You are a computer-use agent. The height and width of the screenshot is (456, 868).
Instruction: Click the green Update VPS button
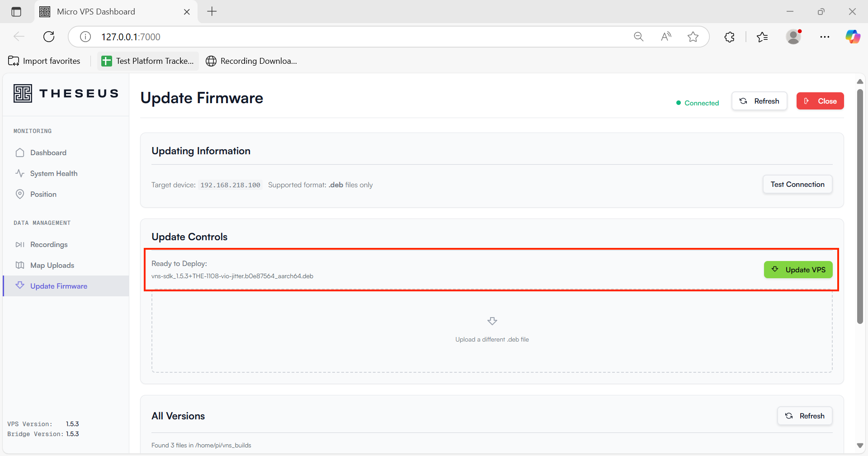coord(798,270)
